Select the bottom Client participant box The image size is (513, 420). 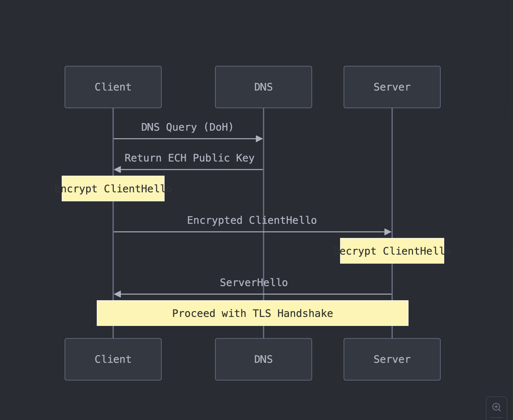pyautogui.click(x=113, y=359)
